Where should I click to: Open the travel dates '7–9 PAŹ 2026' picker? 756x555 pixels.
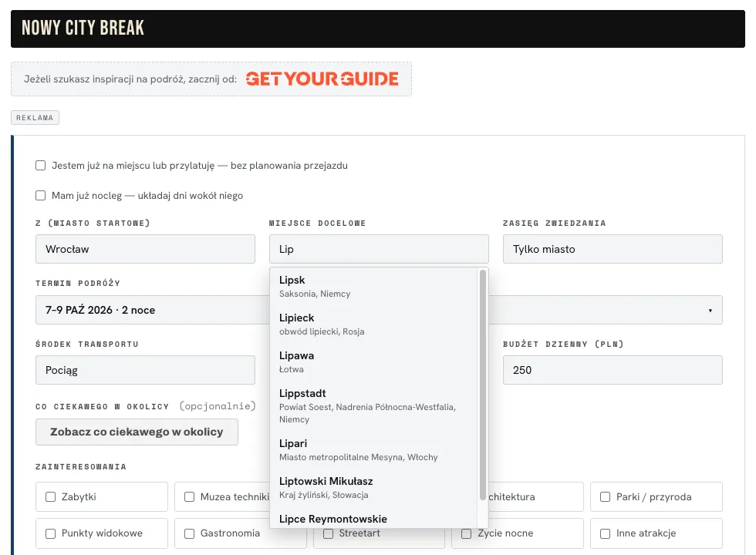[x=379, y=310]
